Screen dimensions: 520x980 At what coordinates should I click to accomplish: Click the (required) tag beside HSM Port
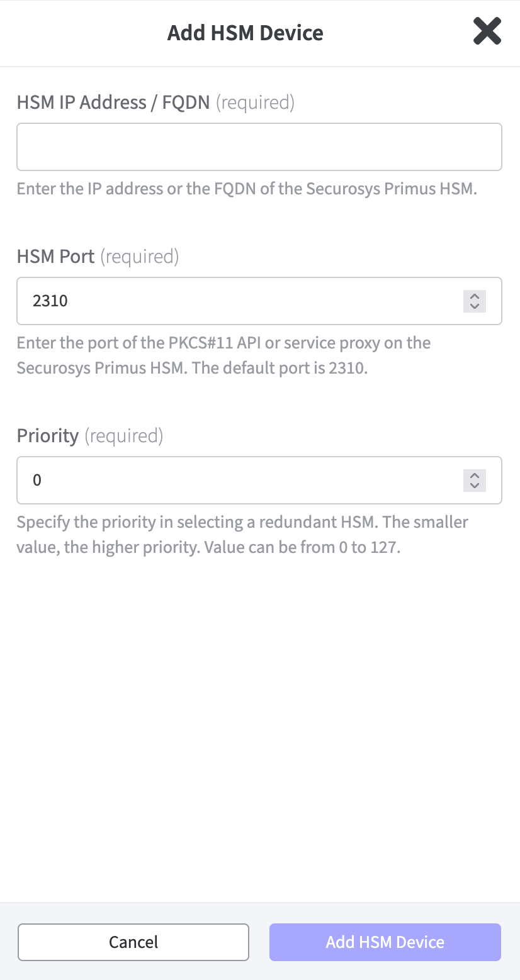pyautogui.click(x=139, y=257)
